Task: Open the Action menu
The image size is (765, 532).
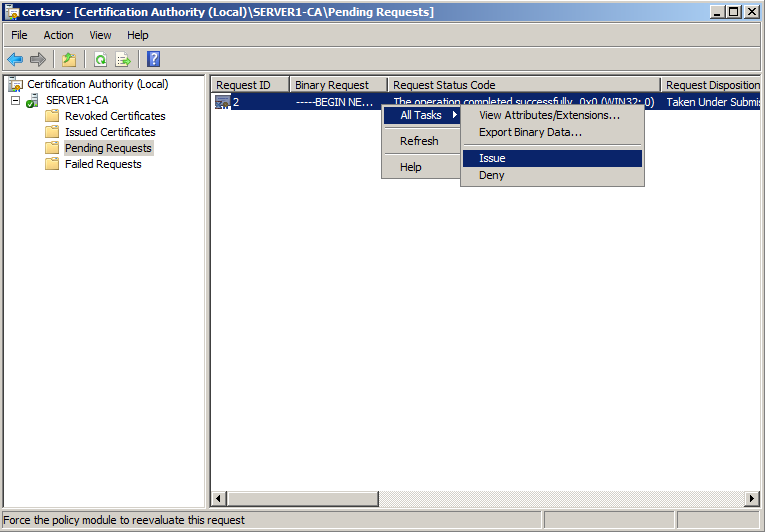Action: pos(58,35)
